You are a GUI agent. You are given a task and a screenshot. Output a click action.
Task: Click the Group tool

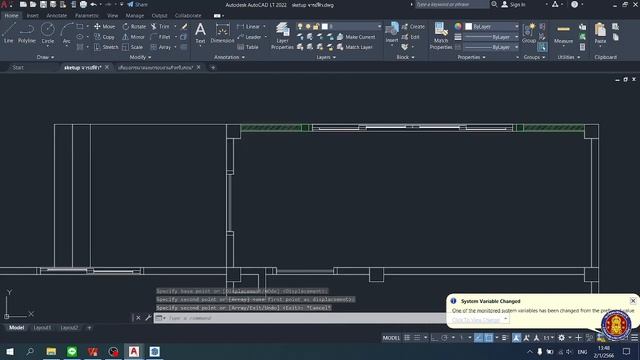click(x=529, y=33)
